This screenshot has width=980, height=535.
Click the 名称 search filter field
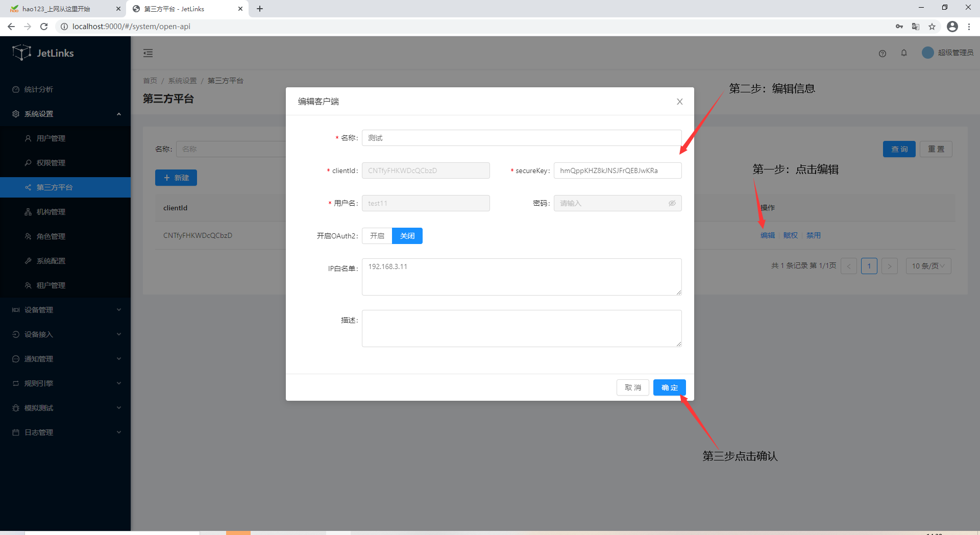pos(231,149)
